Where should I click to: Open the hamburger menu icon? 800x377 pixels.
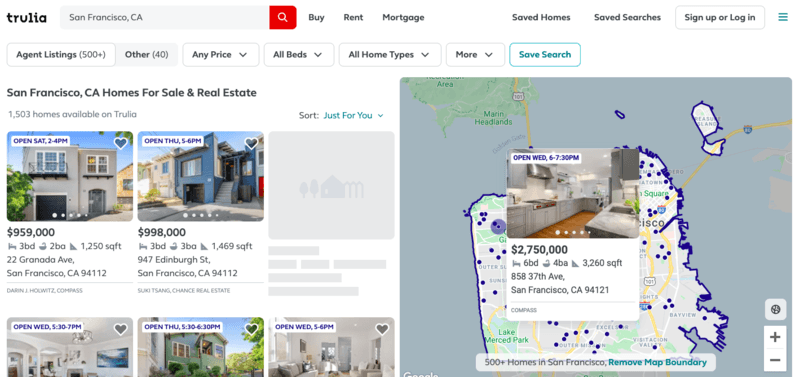coord(783,17)
